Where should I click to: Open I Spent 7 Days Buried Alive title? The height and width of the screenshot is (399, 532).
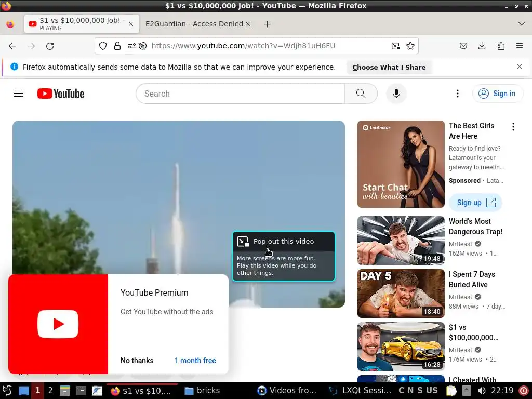tap(472, 279)
